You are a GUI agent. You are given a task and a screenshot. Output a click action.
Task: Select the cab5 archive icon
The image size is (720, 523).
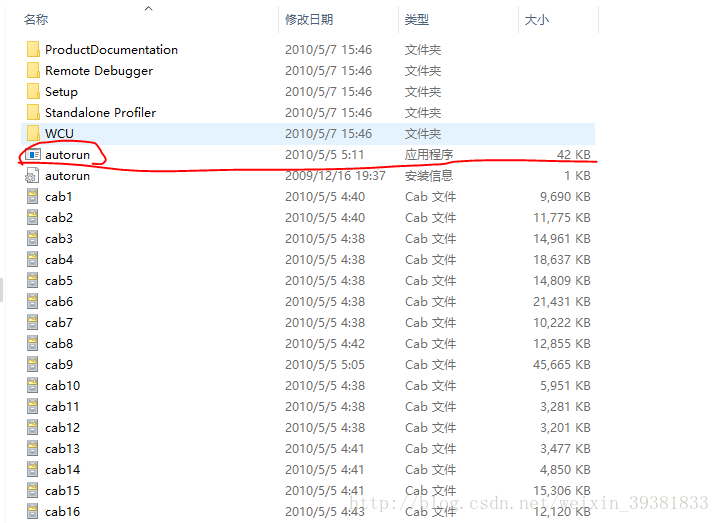(x=33, y=281)
